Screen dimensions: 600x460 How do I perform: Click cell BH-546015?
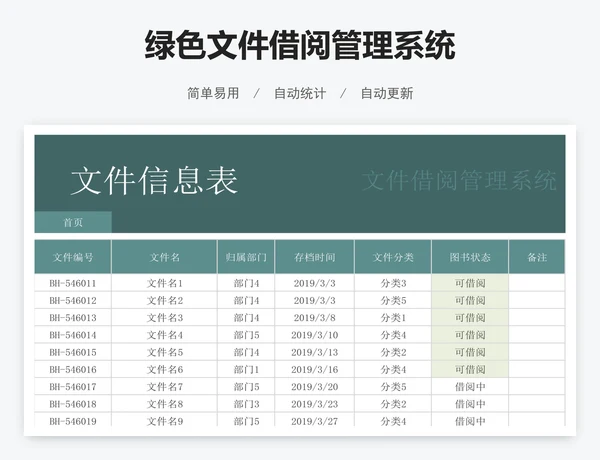(73, 352)
